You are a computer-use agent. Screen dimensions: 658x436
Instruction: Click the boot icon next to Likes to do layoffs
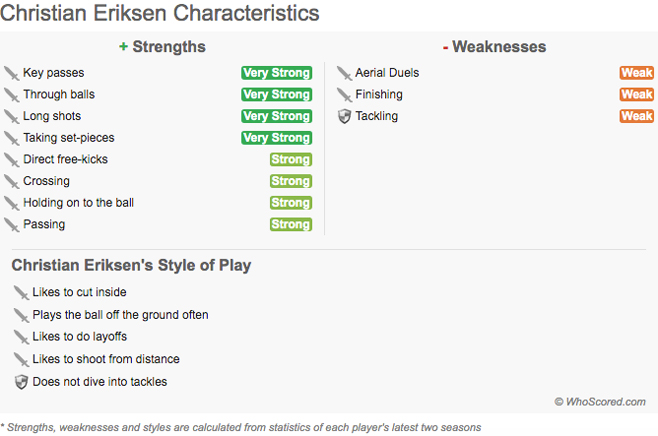[x=21, y=337]
